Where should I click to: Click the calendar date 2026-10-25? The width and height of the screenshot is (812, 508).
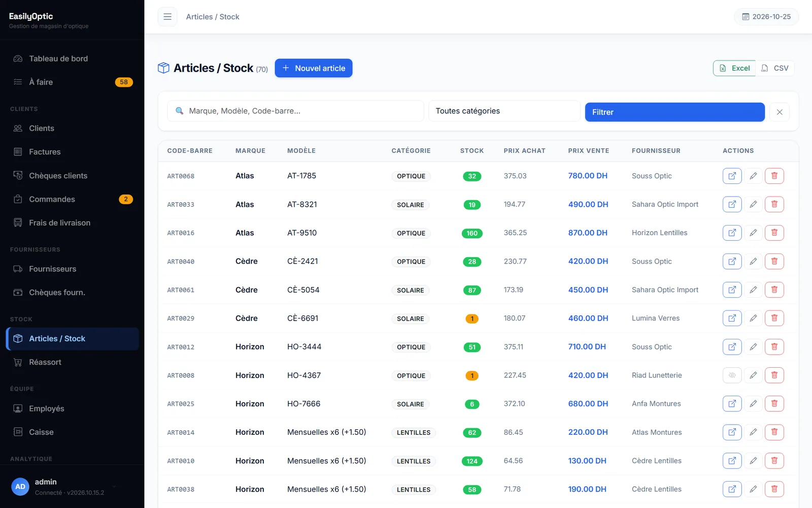pos(766,17)
